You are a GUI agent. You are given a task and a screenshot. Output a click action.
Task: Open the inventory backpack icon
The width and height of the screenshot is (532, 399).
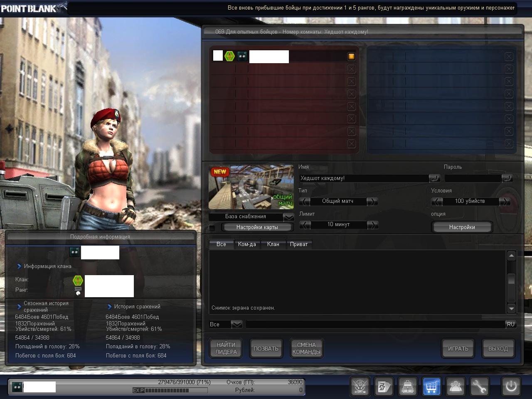tap(407, 387)
